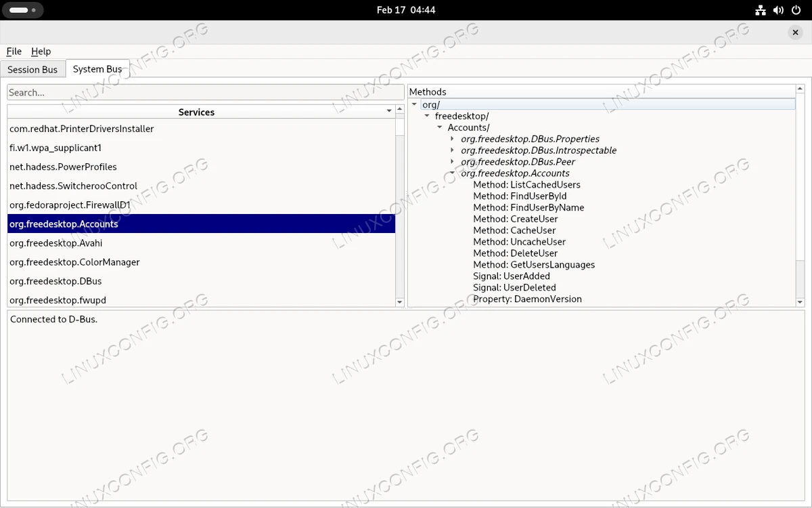The image size is (812, 508).
Task: Select Method: DeleteUser
Action: pos(516,253)
